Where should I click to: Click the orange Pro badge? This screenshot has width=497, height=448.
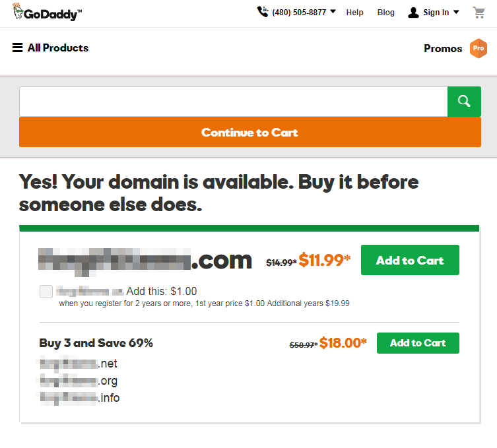[x=479, y=48]
